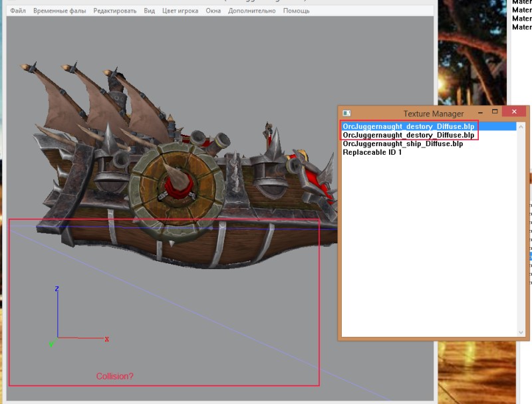Open the Помощь menu
This screenshot has width=532, height=404.
point(296,11)
